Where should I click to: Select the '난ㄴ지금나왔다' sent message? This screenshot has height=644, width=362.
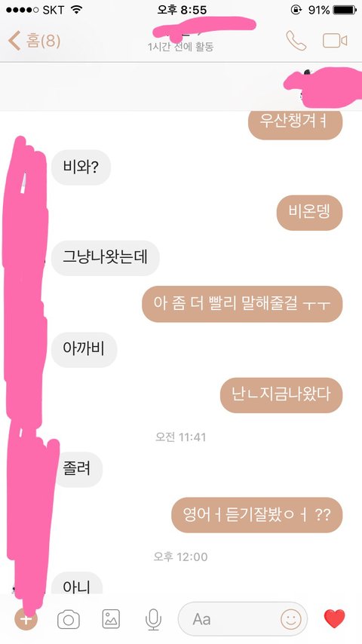(x=281, y=395)
